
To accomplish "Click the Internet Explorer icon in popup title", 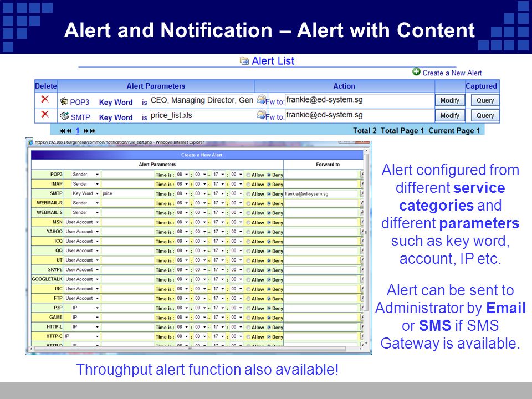I will click(30, 142).
